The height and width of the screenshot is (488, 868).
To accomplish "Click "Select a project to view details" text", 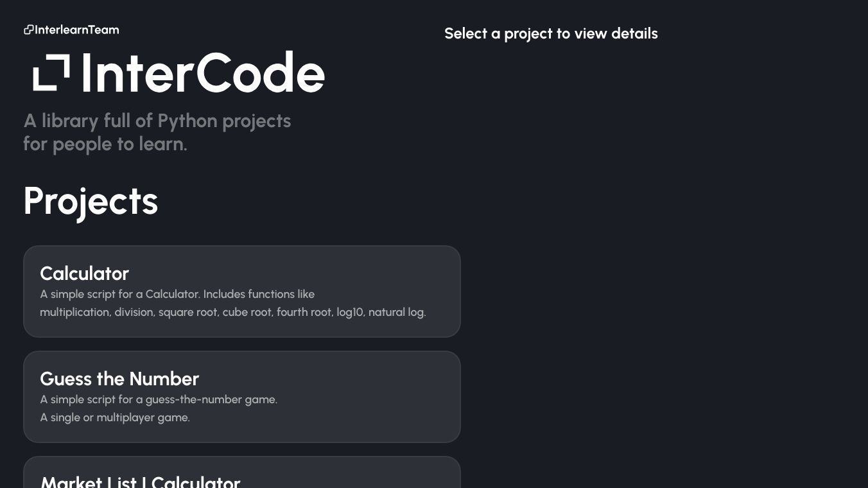I will (551, 33).
